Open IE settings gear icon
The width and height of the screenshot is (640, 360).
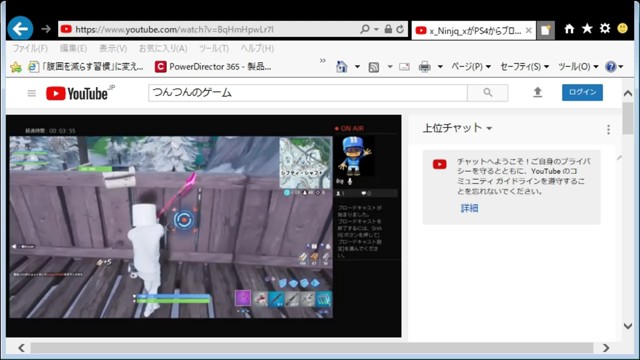point(605,29)
